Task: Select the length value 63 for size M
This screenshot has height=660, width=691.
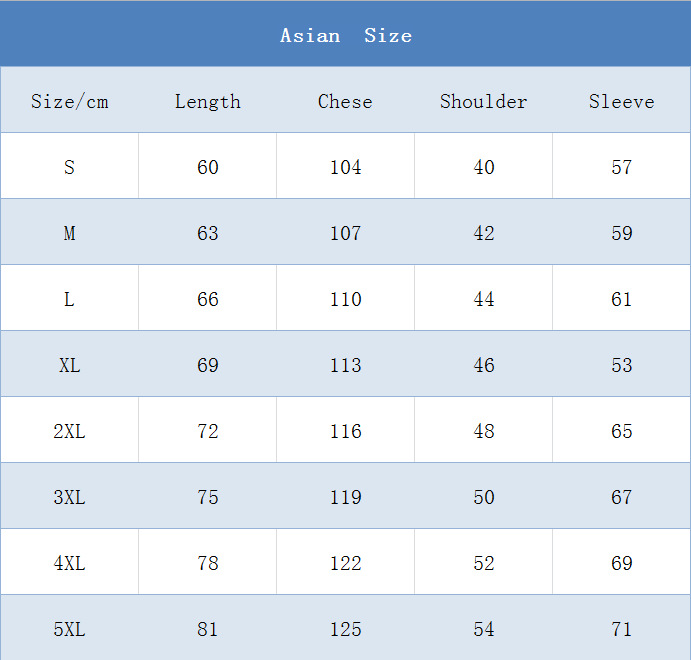Action: pyautogui.click(x=207, y=233)
